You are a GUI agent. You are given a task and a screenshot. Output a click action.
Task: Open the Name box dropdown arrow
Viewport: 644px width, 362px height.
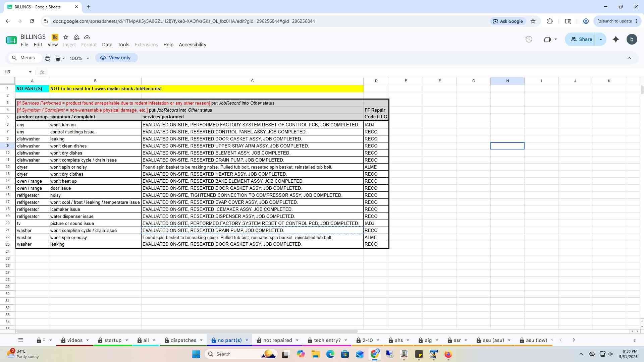click(30, 72)
